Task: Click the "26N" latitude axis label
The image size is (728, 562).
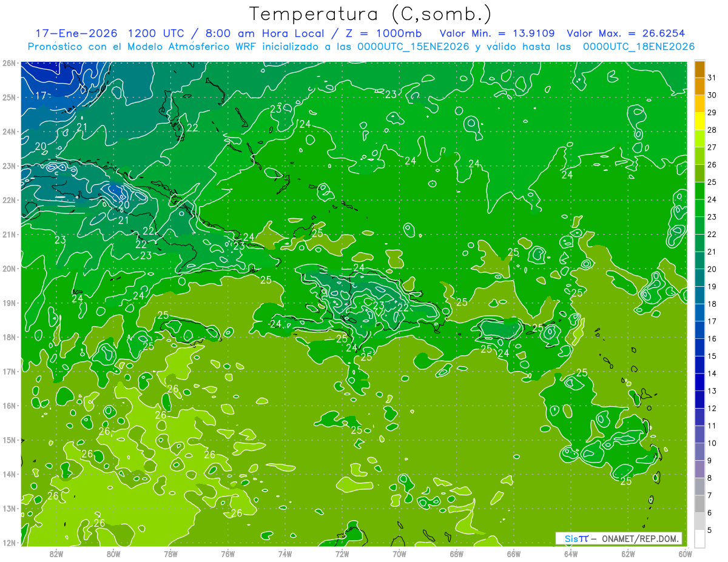Action: (9, 62)
